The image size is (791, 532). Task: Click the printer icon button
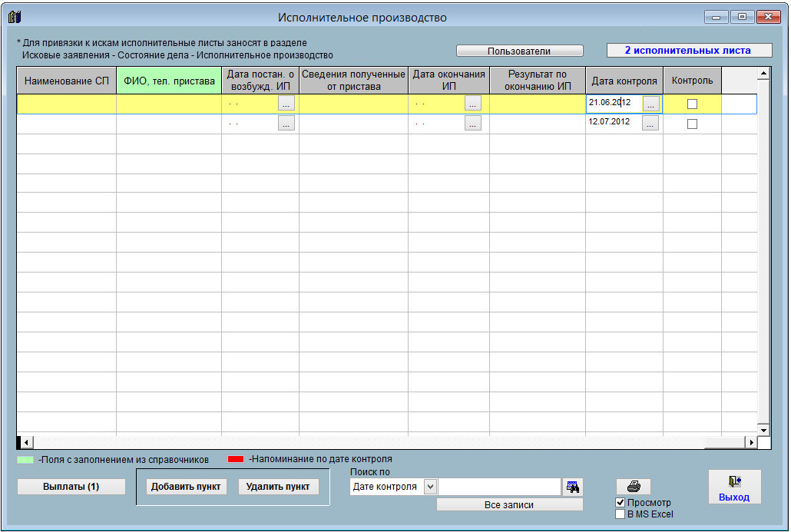[x=634, y=487]
